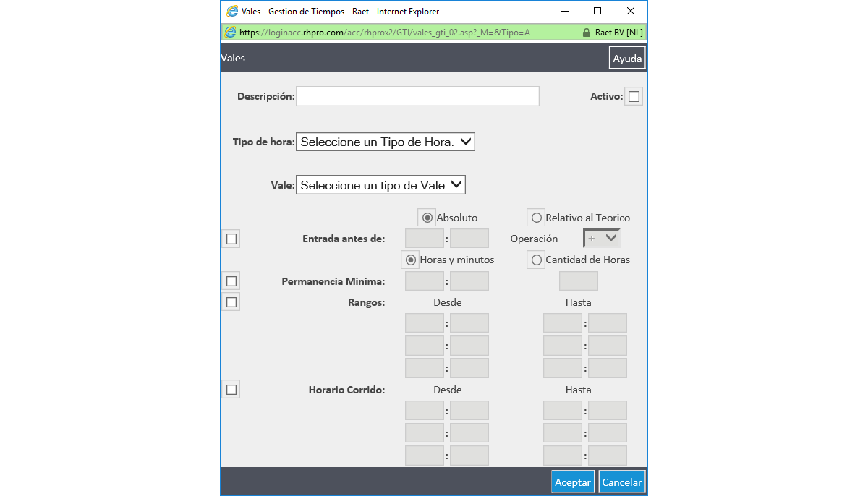
Task: Click the Permanencia Minima minutes field
Action: (x=469, y=281)
